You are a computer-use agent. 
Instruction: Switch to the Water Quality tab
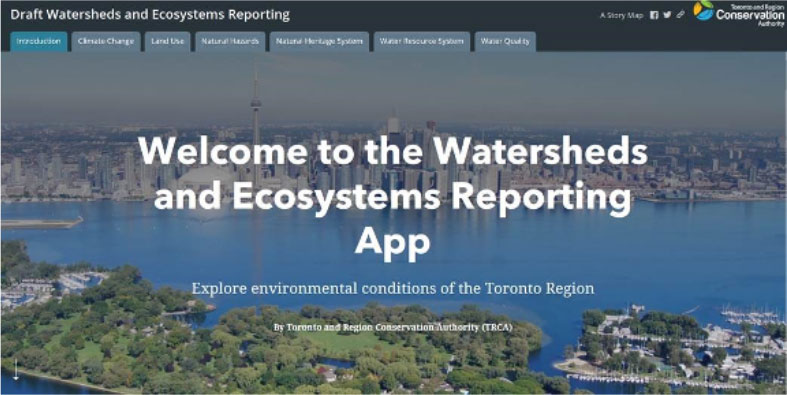click(x=505, y=42)
